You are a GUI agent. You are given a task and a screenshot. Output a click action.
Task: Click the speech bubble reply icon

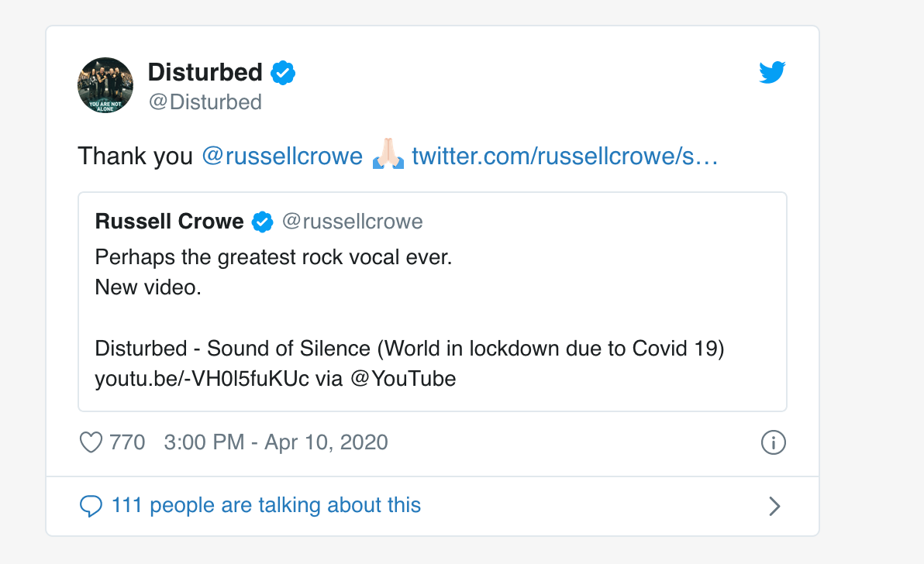(91, 506)
